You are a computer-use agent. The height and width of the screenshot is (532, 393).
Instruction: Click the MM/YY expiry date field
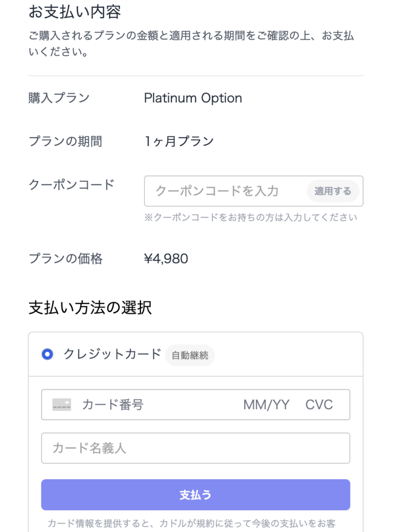267,405
